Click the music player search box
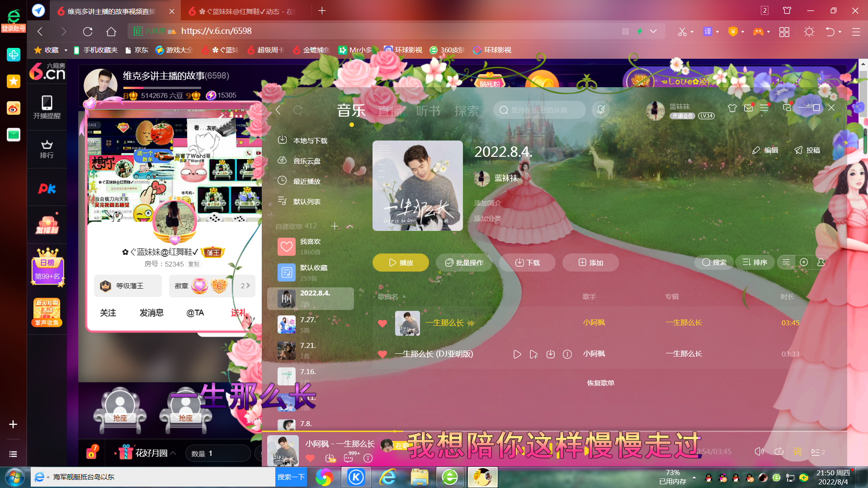This screenshot has width=868, height=488. [x=539, y=110]
